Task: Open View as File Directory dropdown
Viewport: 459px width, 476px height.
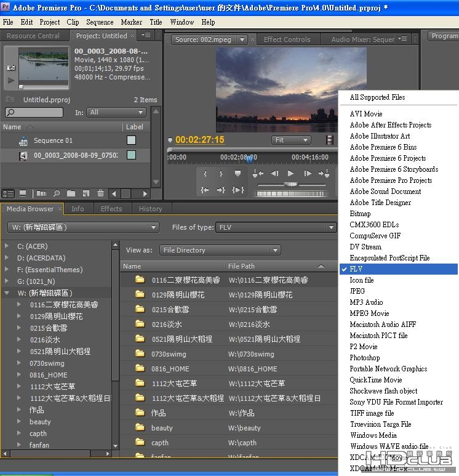Action: [x=220, y=250]
